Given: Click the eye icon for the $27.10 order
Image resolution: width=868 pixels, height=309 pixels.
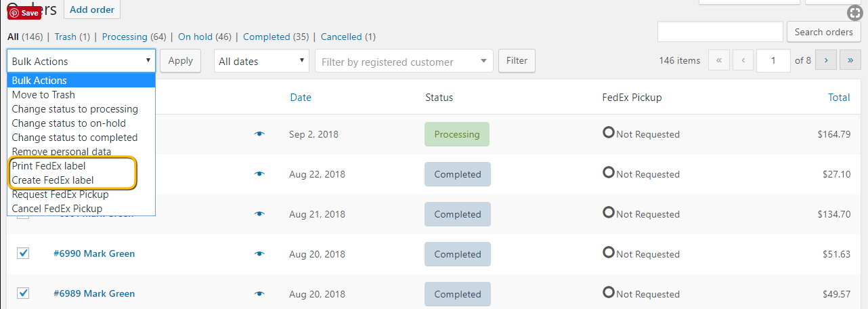Looking at the screenshot, I should click(259, 174).
